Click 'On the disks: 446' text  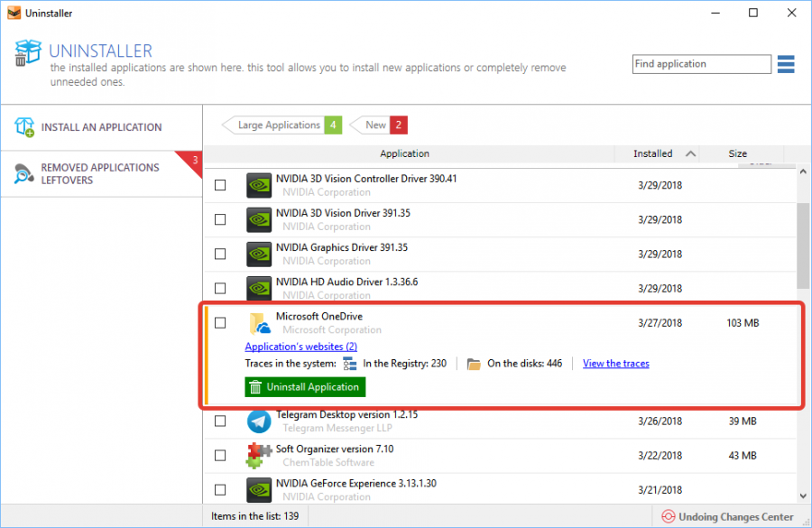click(524, 364)
